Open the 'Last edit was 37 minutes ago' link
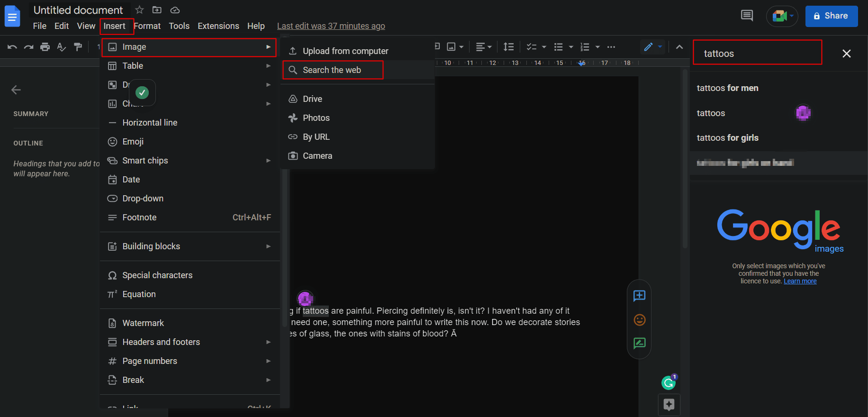868x417 pixels. click(331, 26)
